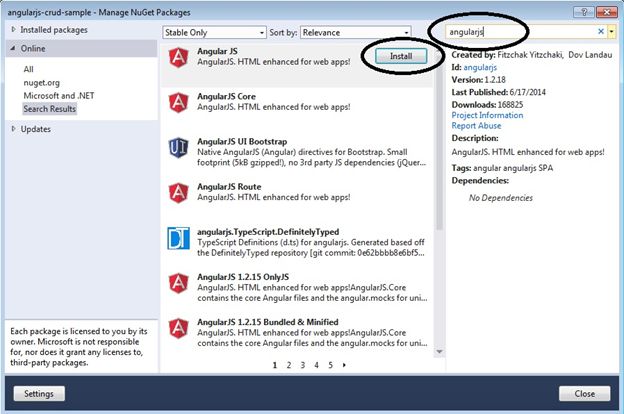The image size is (624, 414).
Task: Install the Angular JS package
Action: pos(401,56)
